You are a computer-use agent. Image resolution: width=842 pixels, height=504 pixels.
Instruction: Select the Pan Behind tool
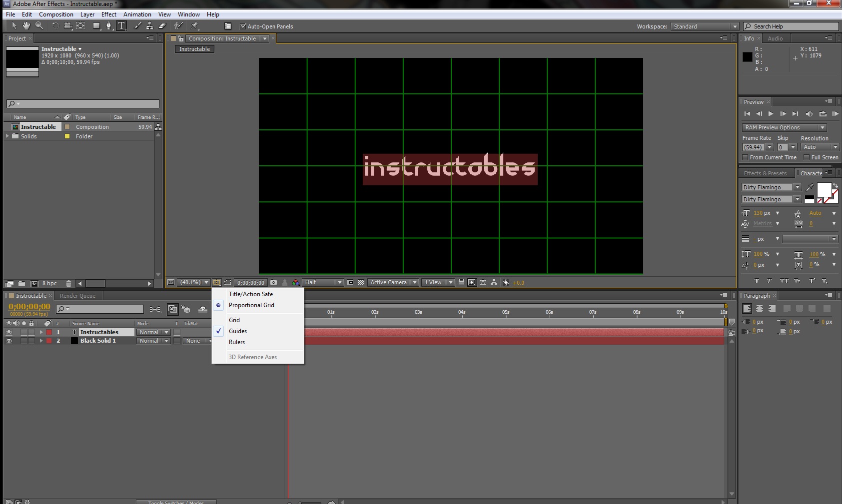80,26
